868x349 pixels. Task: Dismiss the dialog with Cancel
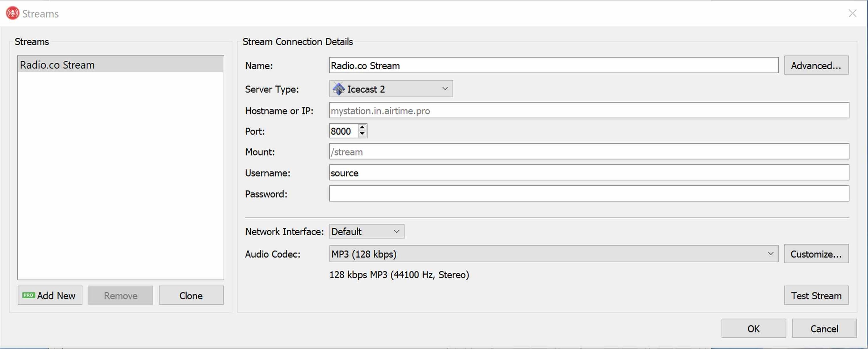point(824,328)
